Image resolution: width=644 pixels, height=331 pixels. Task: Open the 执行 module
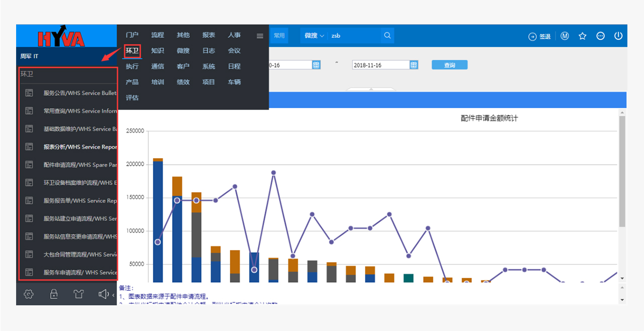click(132, 67)
